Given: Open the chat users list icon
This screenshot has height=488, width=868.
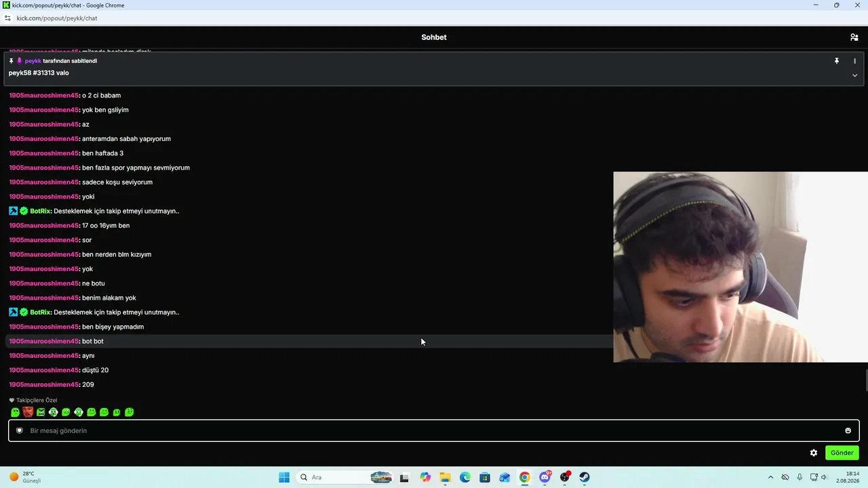Looking at the screenshot, I should [854, 37].
